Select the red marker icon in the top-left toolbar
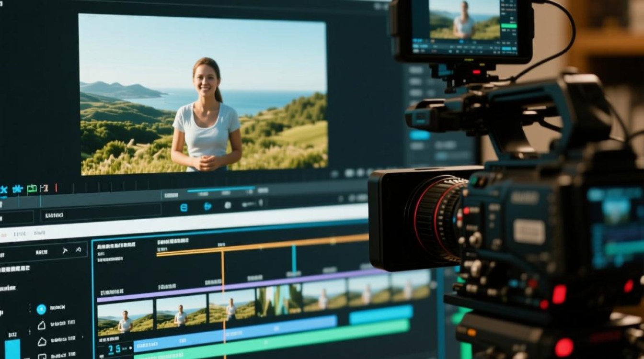This screenshot has height=359, width=644. 56,188
